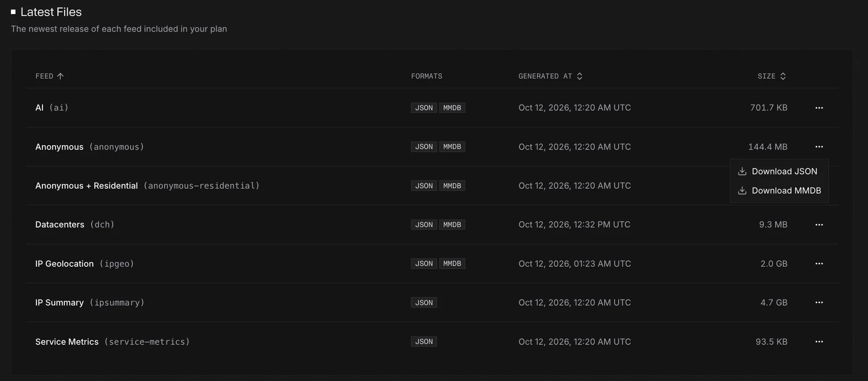Select the Service Metrics (service-metrics) feed name
The height and width of the screenshot is (381, 868).
click(x=112, y=342)
